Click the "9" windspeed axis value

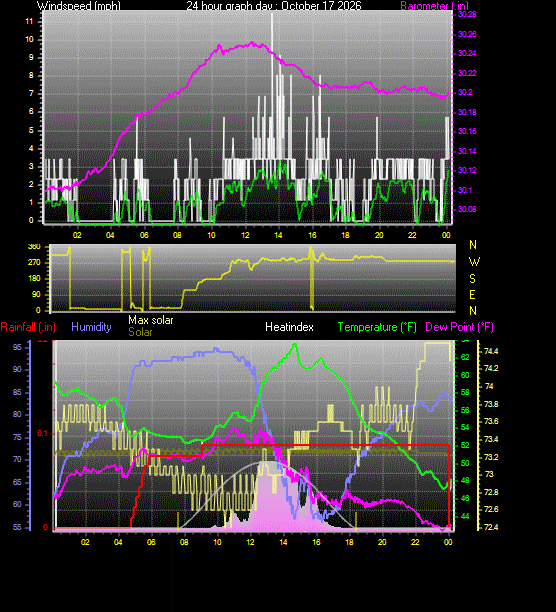[31, 57]
